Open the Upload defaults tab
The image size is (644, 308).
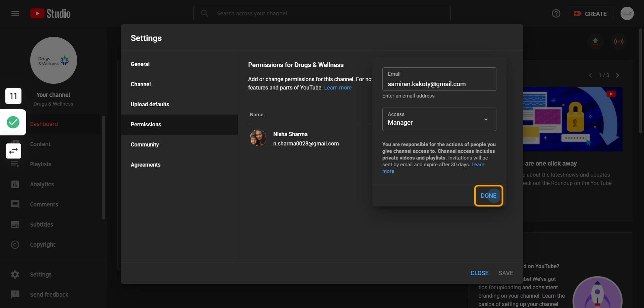click(179, 104)
